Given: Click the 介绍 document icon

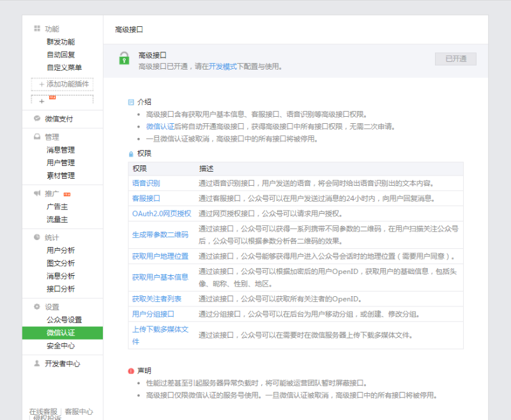Looking at the screenshot, I should (x=131, y=102).
